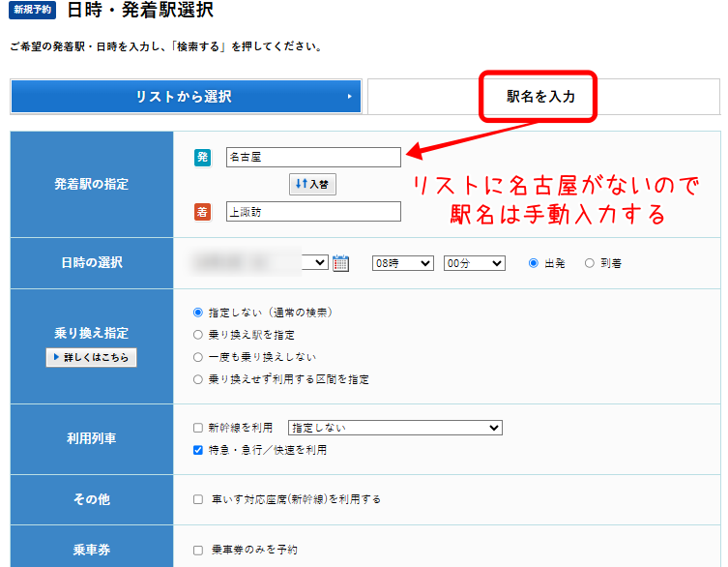Screen dimensions: 728x567
Task: Click the departure station field containing 名古屋
Action: pos(312,157)
